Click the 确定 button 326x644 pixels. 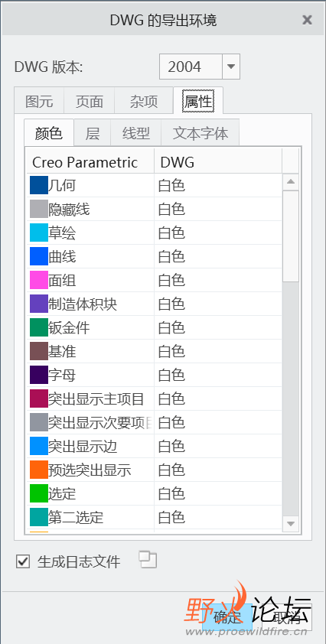[x=227, y=617]
